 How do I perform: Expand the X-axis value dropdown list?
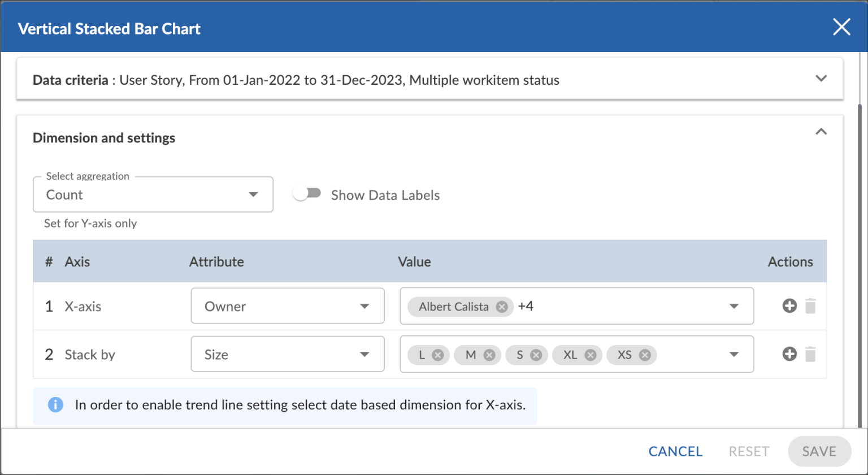734,306
